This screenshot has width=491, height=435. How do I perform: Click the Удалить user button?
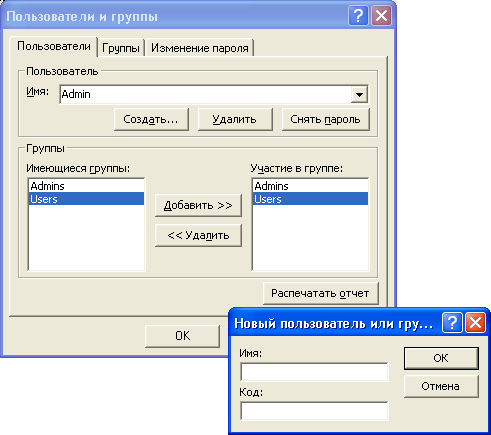[235, 119]
